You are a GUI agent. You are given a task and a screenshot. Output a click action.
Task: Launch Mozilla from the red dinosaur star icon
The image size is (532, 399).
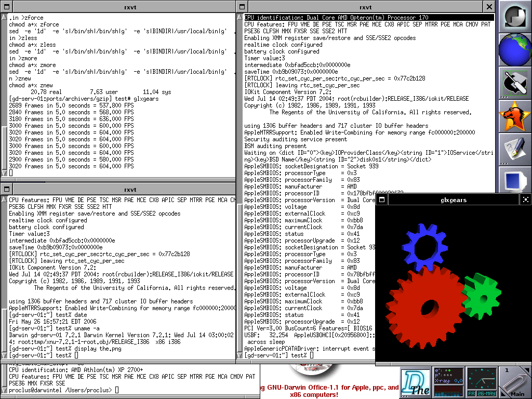click(x=515, y=116)
